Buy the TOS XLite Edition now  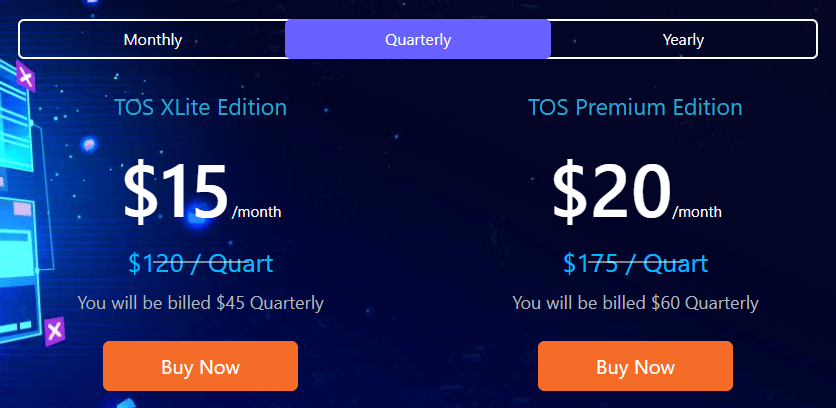[200, 366]
